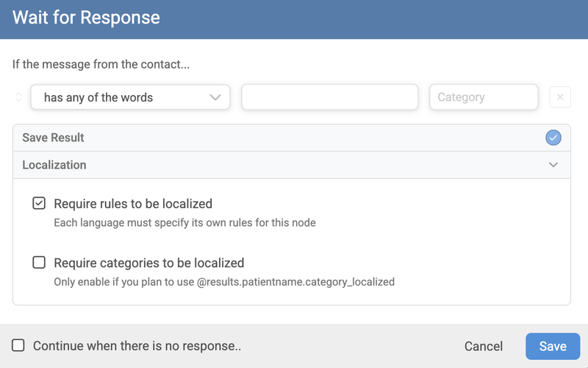588x368 pixels.
Task: Collapse Localization using its chevron icon
Action: 553,165
